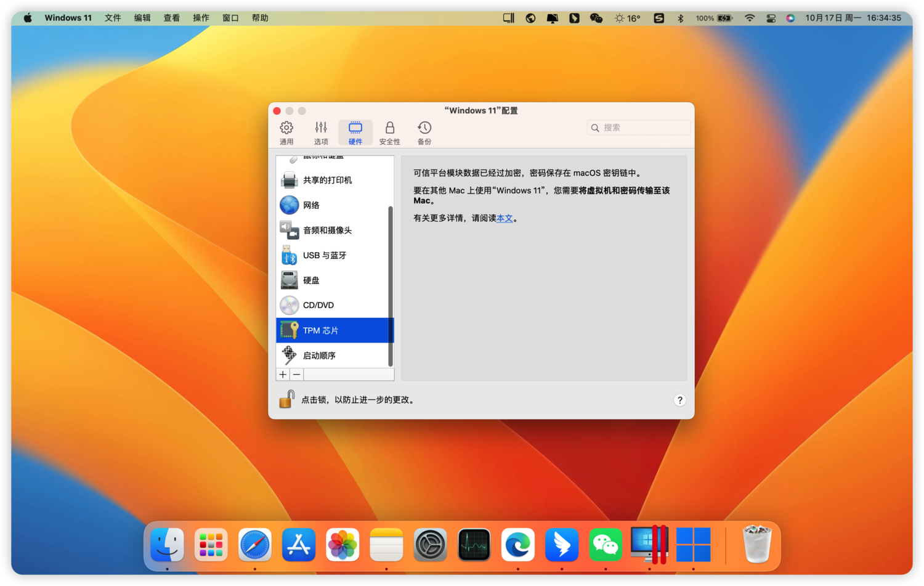The width and height of the screenshot is (924, 586).
Task: Open the 编辑 Edit menu
Action: click(142, 18)
